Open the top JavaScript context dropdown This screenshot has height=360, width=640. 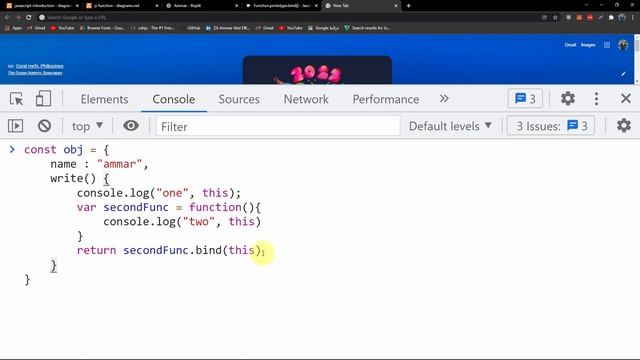87,126
